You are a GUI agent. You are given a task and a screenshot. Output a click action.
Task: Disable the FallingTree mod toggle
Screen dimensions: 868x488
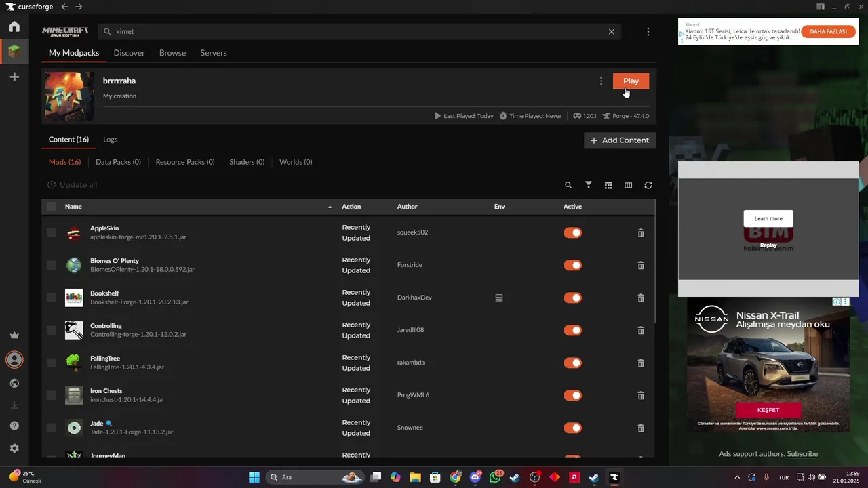click(x=573, y=363)
